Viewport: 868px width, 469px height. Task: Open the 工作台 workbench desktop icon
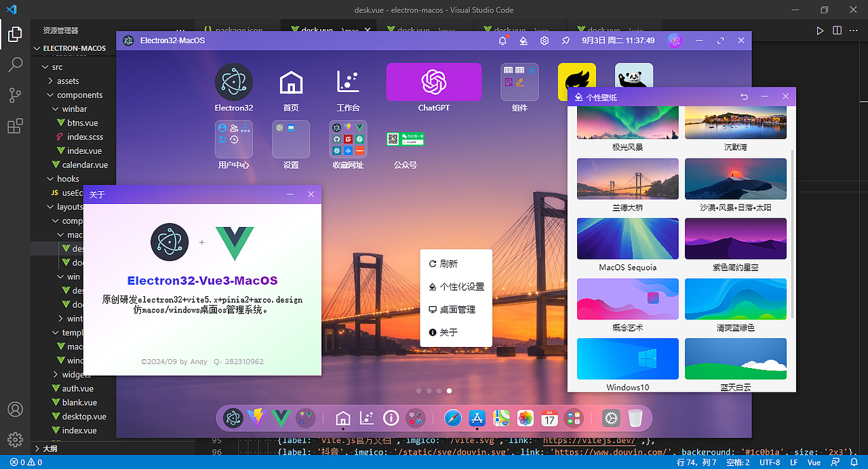[348, 82]
